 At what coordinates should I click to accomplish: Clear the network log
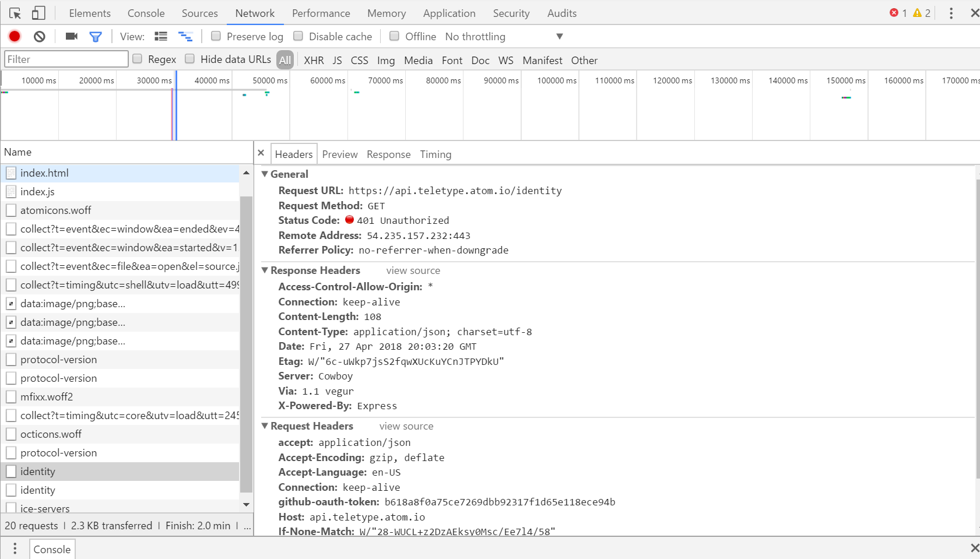[39, 36]
